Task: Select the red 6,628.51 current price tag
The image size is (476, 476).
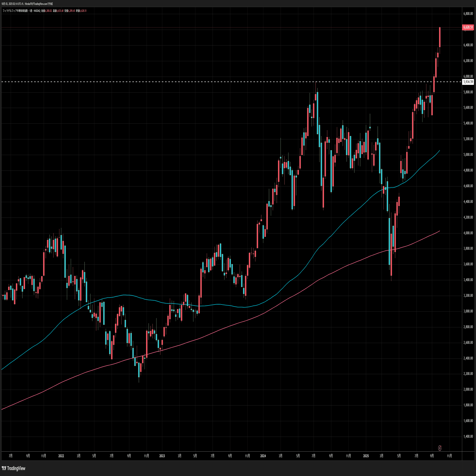Action: tap(468, 27)
